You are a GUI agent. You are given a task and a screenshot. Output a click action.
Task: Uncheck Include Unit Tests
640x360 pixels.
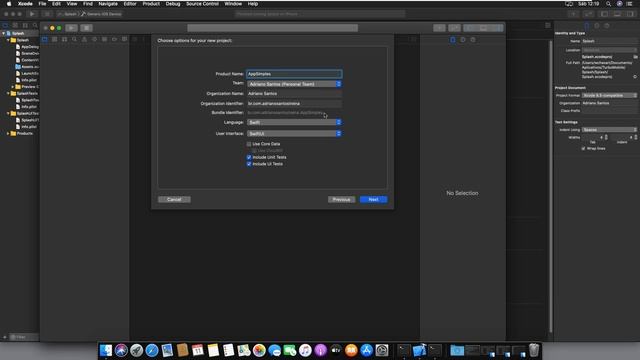249,157
